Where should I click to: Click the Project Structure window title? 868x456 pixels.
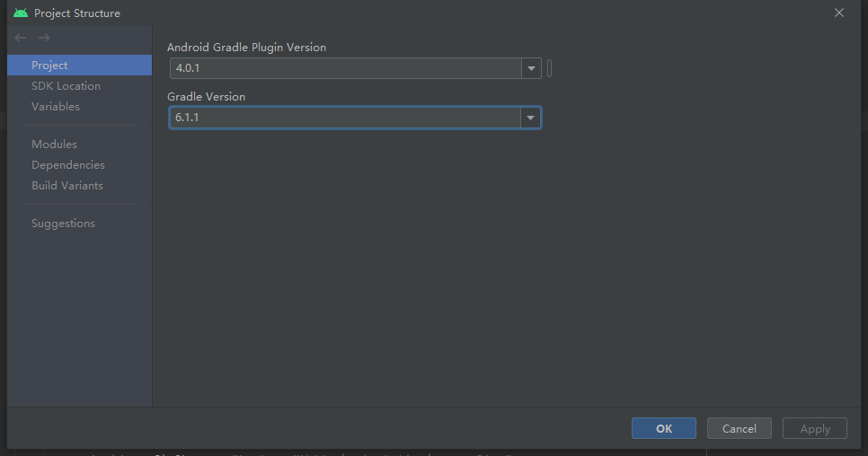tap(77, 13)
